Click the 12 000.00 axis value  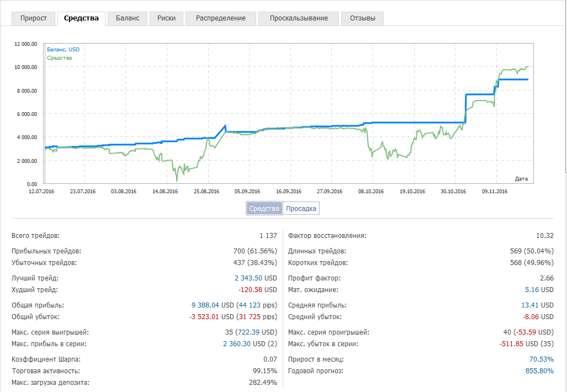tap(26, 44)
